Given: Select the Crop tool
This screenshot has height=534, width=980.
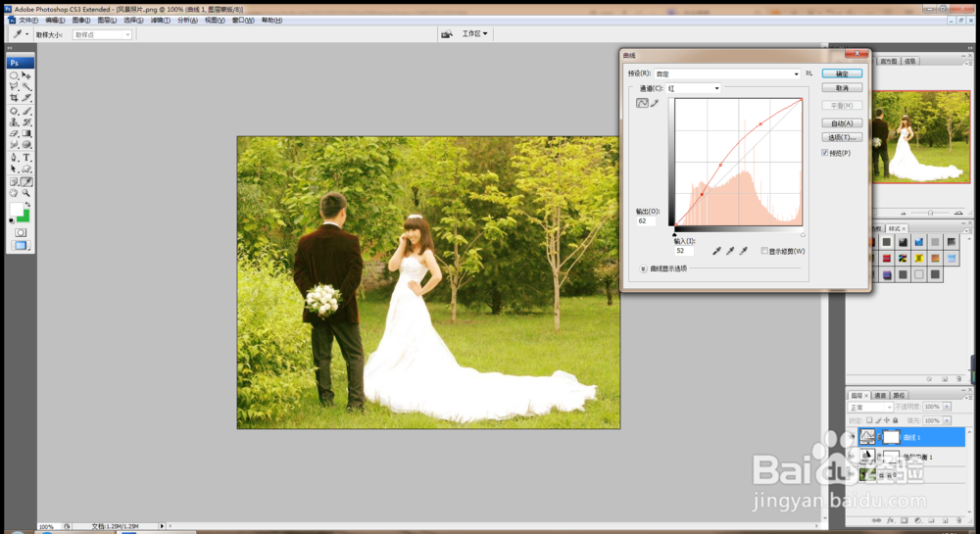Looking at the screenshot, I should coord(14,97).
